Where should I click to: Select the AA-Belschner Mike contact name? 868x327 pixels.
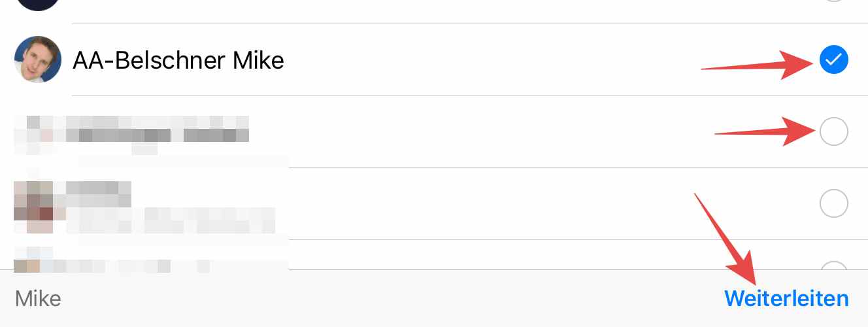(178, 60)
